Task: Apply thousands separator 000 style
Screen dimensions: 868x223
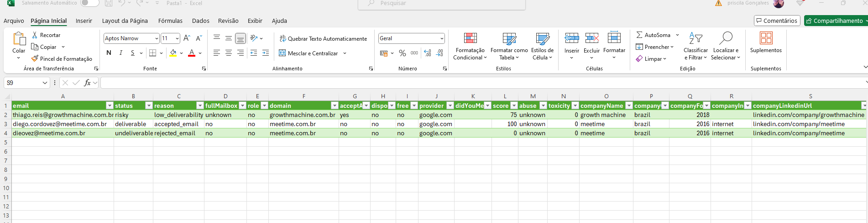Action: (x=414, y=53)
